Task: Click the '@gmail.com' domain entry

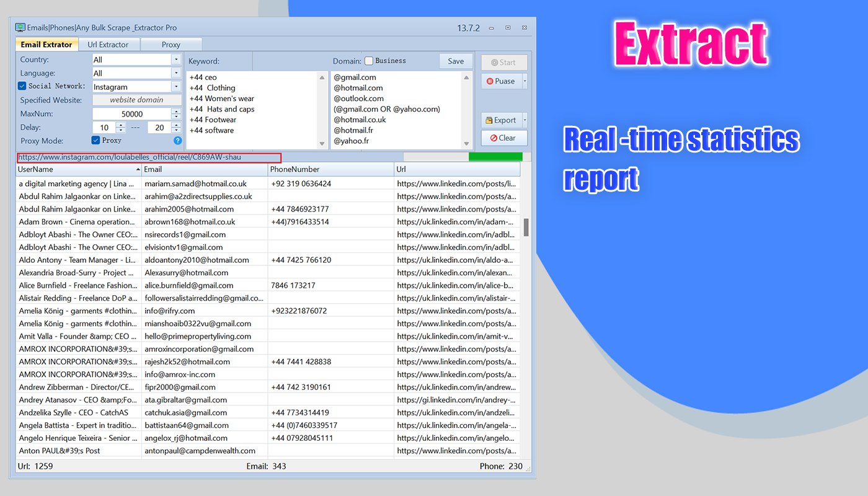Action: point(355,77)
